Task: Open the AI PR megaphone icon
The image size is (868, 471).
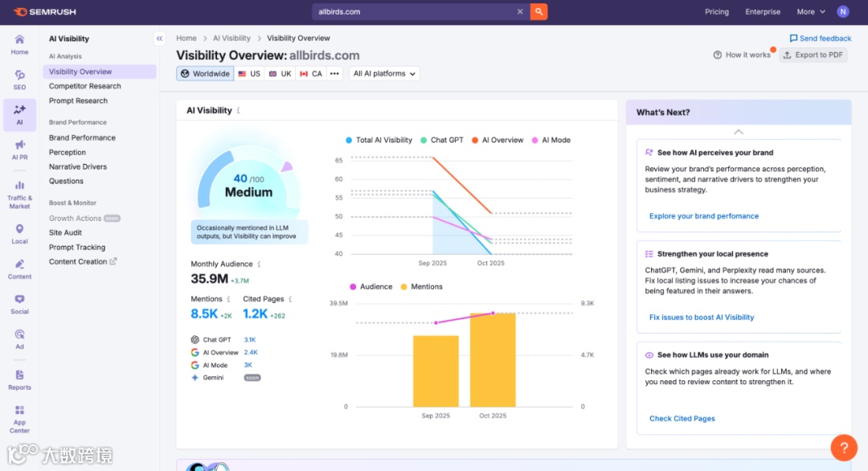Action: tap(19, 149)
